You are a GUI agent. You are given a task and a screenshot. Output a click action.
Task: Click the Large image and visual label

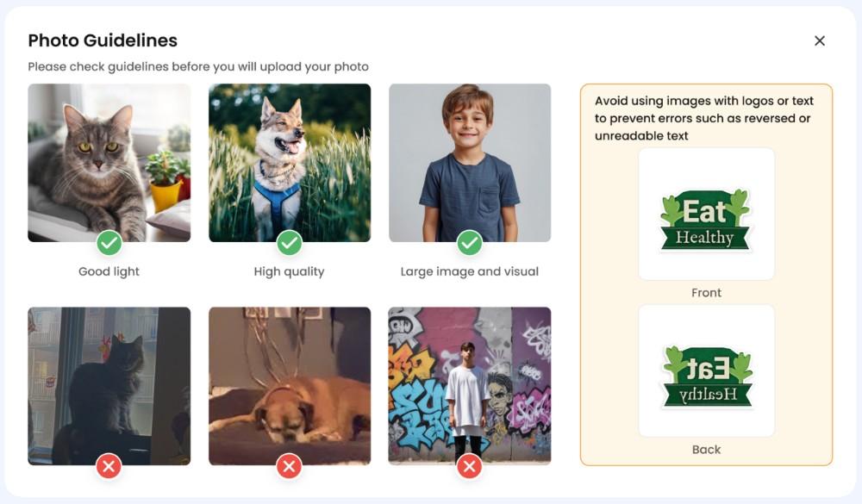[x=469, y=271]
